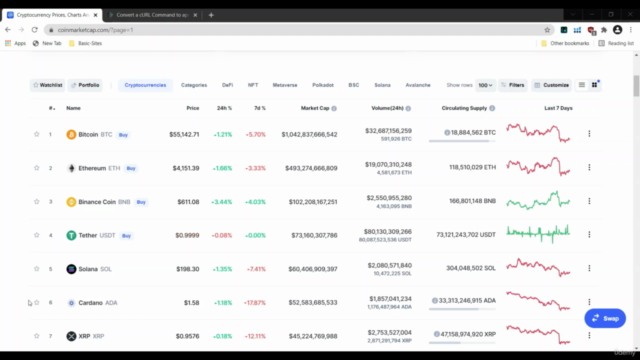Buy Tether via the Buy tag
Image resolution: width=640 pixels, height=360 pixels.
coord(127,236)
